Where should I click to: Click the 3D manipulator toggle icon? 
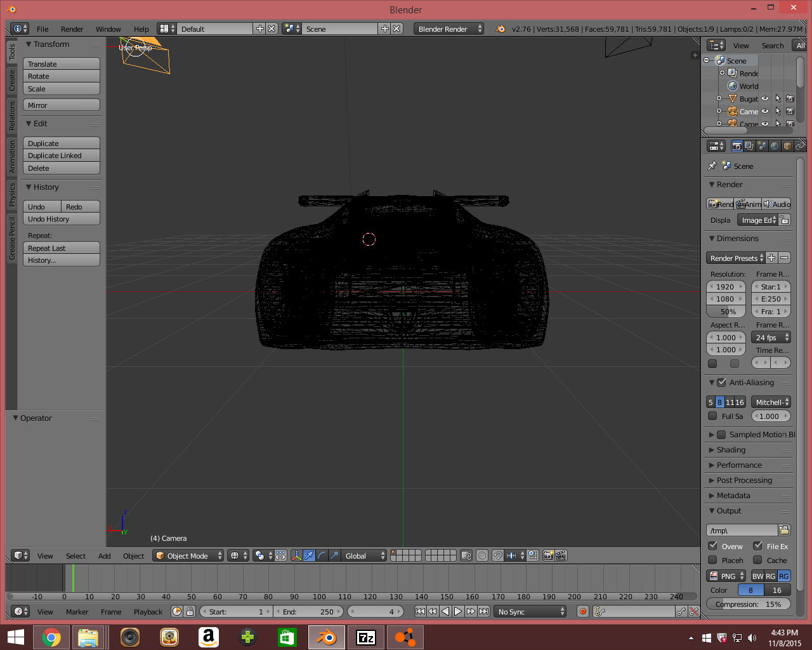pos(296,555)
